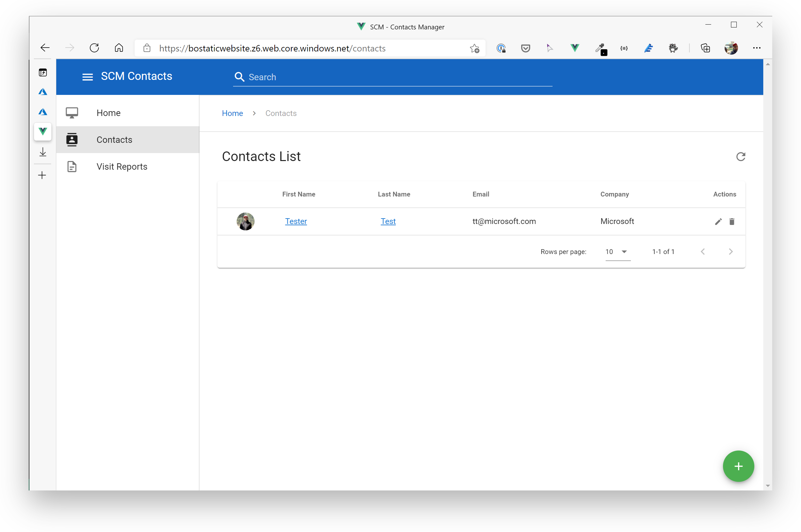The image size is (801, 532).
Task: Click the search bar magnifier icon
Action: click(x=240, y=77)
